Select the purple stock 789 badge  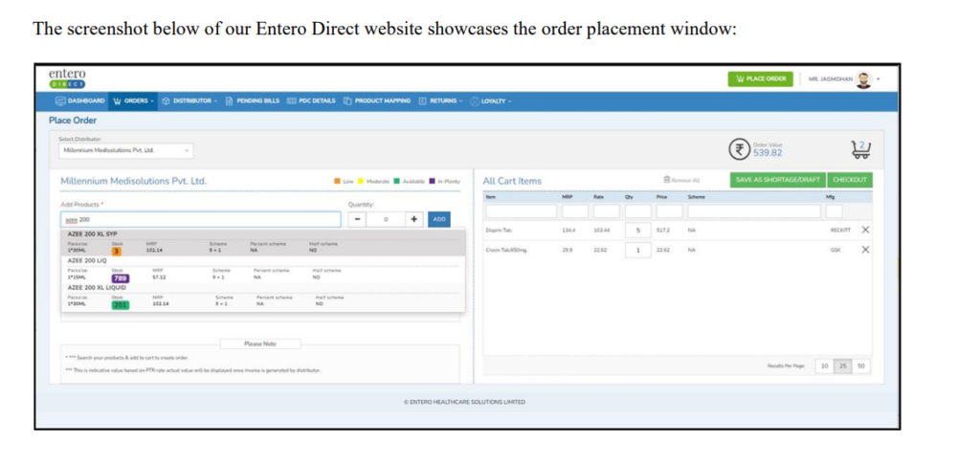(x=120, y=278)
